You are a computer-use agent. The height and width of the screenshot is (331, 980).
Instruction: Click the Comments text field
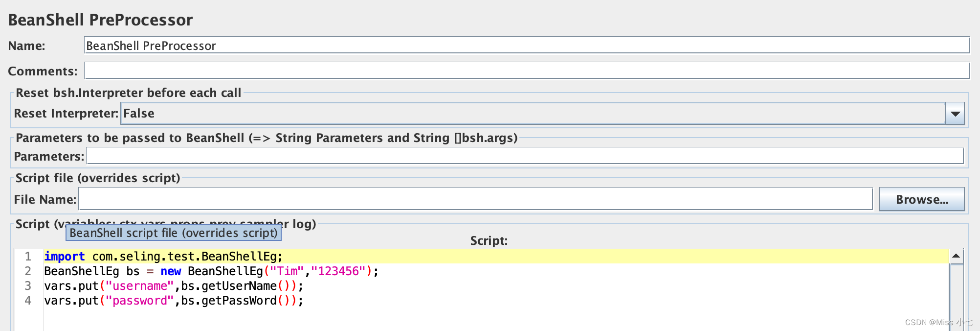tap(527, 71)
